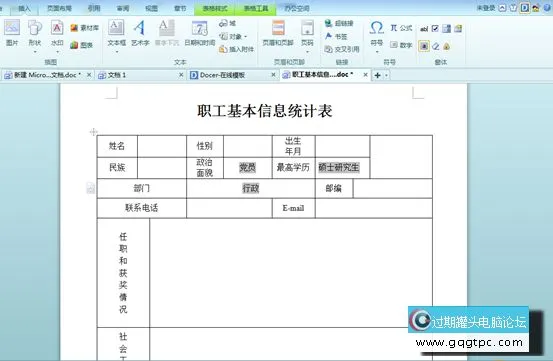The height and width of the screenshot is (361, 553).
Task: Click the 域 field button
Action: tap(227, 23)
